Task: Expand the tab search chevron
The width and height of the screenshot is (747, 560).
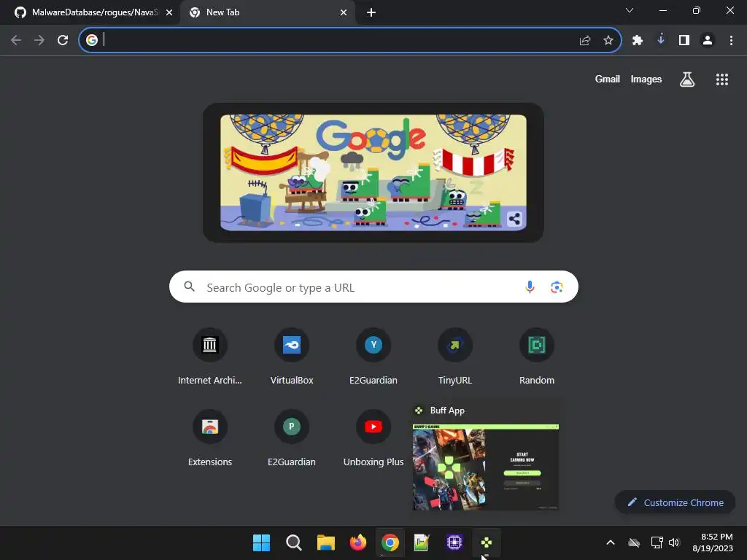Action: pos(630,10)
